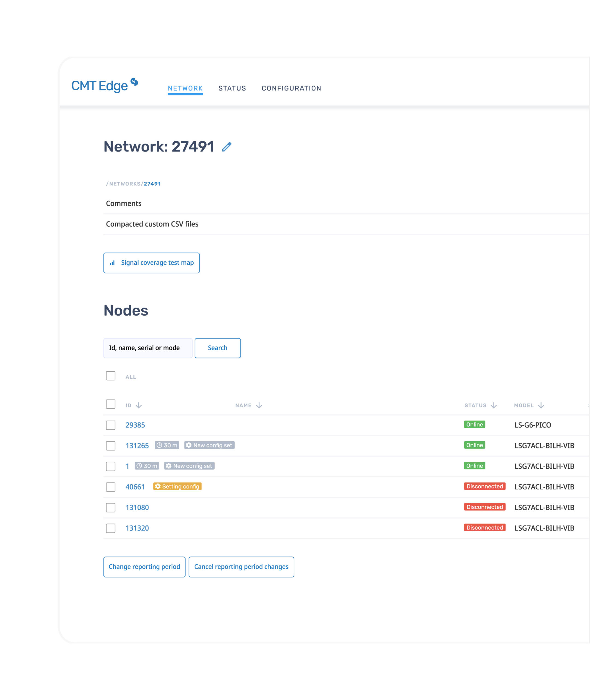Open the CONFIGURATION tab
The image size is (590, 700).
(291, 88)
